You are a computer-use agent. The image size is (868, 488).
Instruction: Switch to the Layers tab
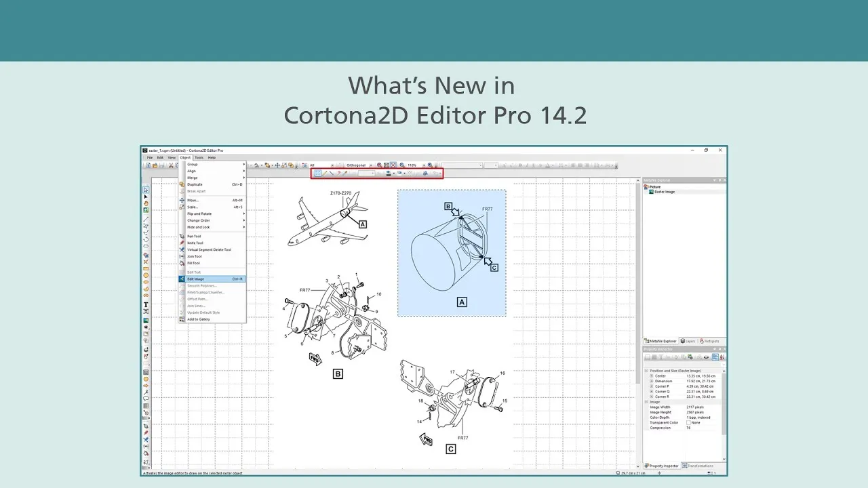tap(688, 341)
